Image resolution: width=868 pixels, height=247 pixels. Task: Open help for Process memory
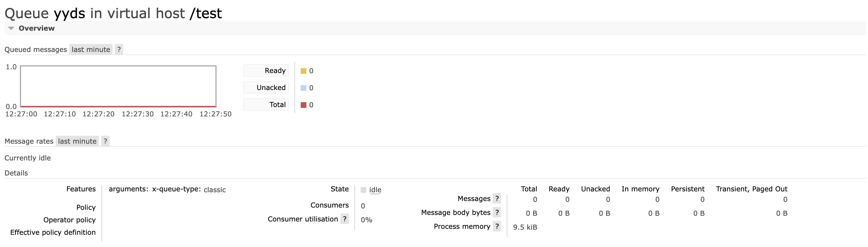(x=497, y=226)
